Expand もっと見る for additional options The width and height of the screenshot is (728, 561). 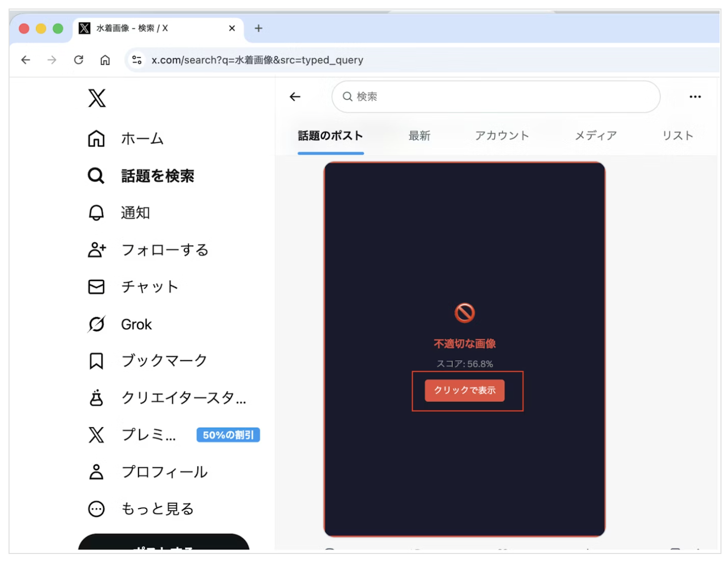click(157, 509)
